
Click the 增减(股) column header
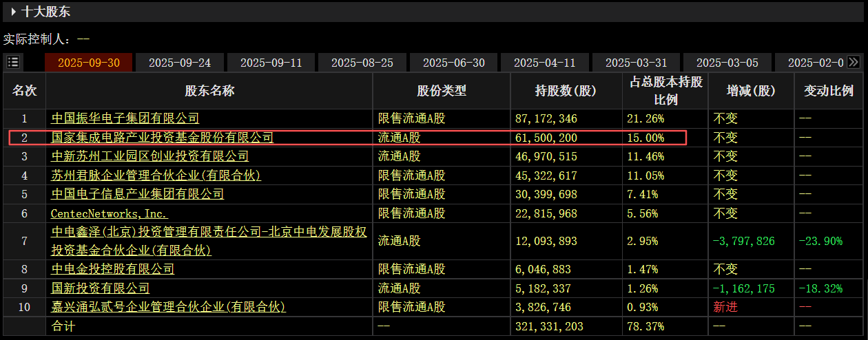click(x=751, y=91)
